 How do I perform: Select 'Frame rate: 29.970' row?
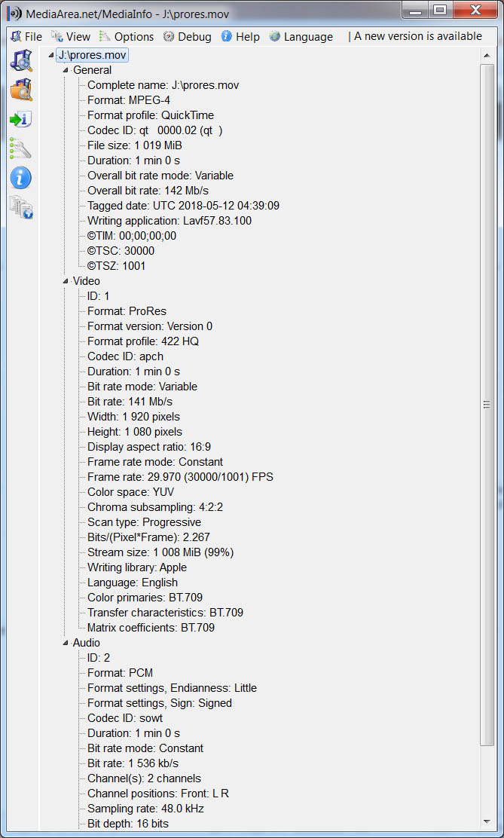coord(180,477)
